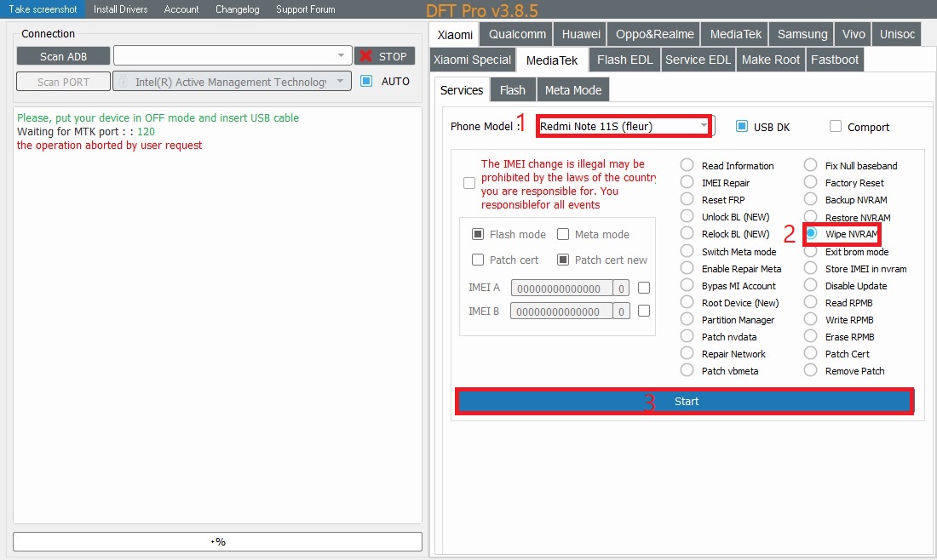Select the Switch Meta mode option
The image size is (937, 560).
687,251
